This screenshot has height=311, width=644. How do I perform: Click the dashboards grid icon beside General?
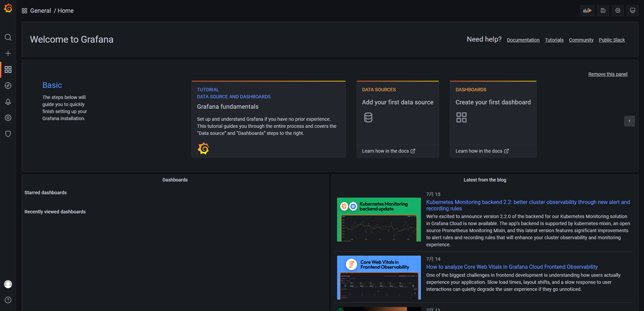click(24, 11)
